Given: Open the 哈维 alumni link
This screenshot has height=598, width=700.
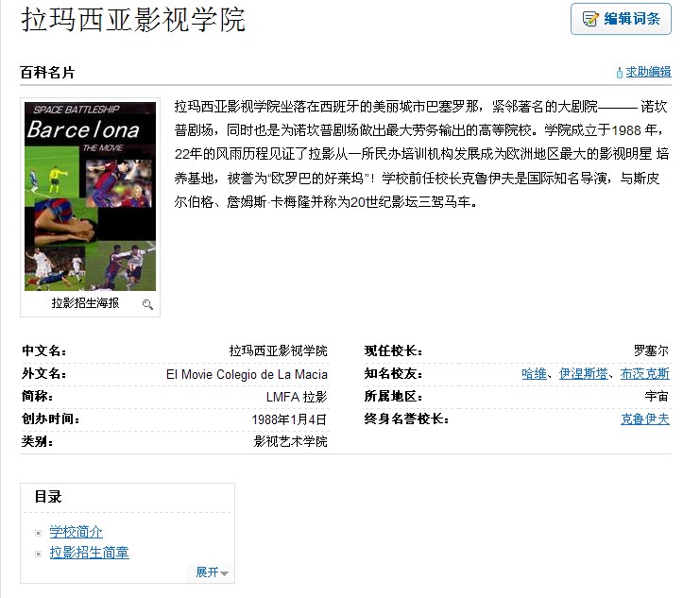Looking at the screenshot, I should click(x=534, y=374).
